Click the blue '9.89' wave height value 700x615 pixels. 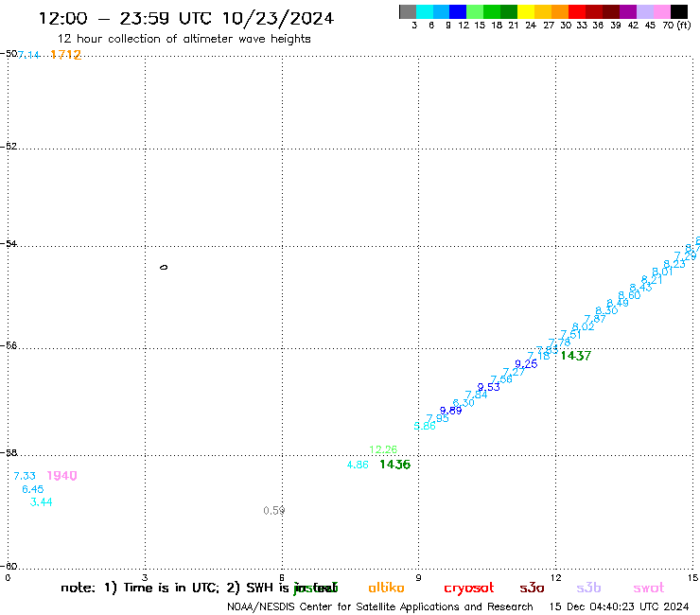450,411
